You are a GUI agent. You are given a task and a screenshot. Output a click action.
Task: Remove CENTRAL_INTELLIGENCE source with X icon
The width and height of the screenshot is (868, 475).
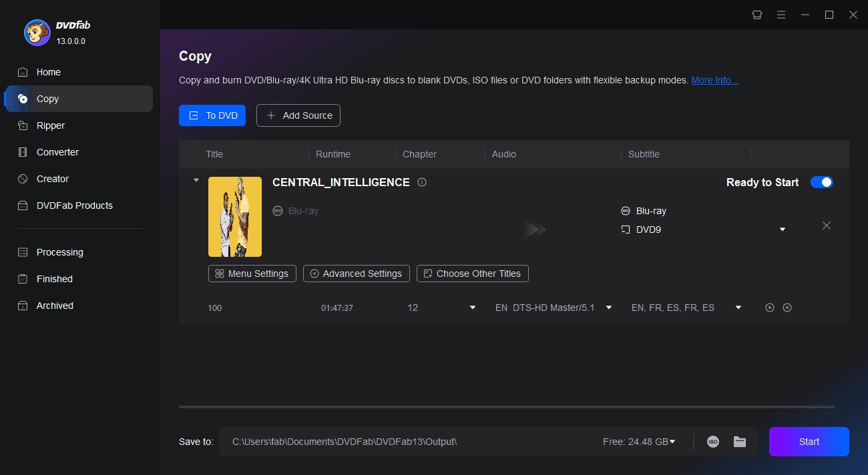click(827, 225)
